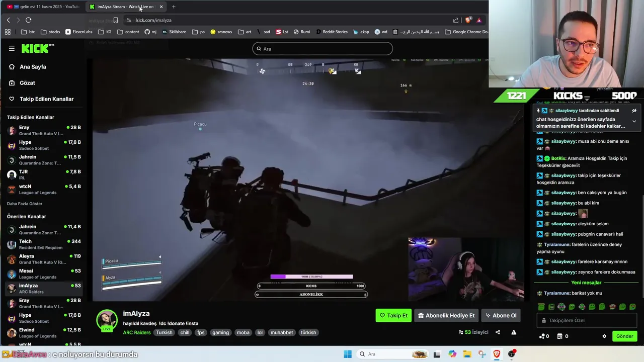Open Windows Start menu
Viewport: 644px width, 362px height.
[x=348, y=354]
